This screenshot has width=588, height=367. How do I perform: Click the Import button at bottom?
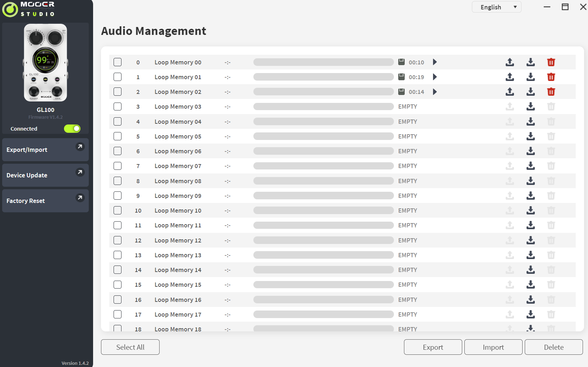(493, 347)
